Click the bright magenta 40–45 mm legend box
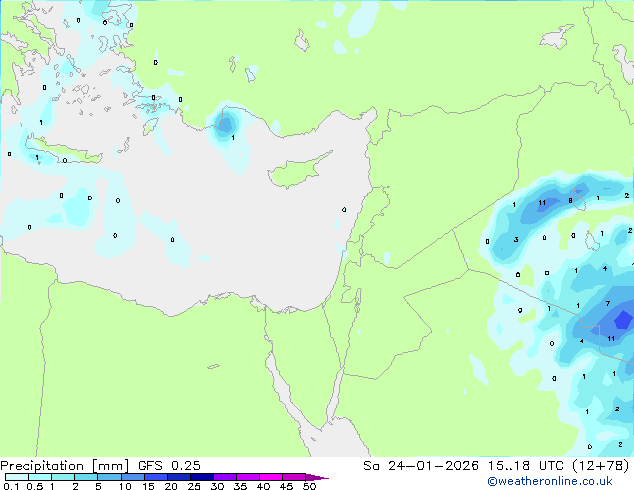Screen dimensions: 634x490 pos(271,477)
